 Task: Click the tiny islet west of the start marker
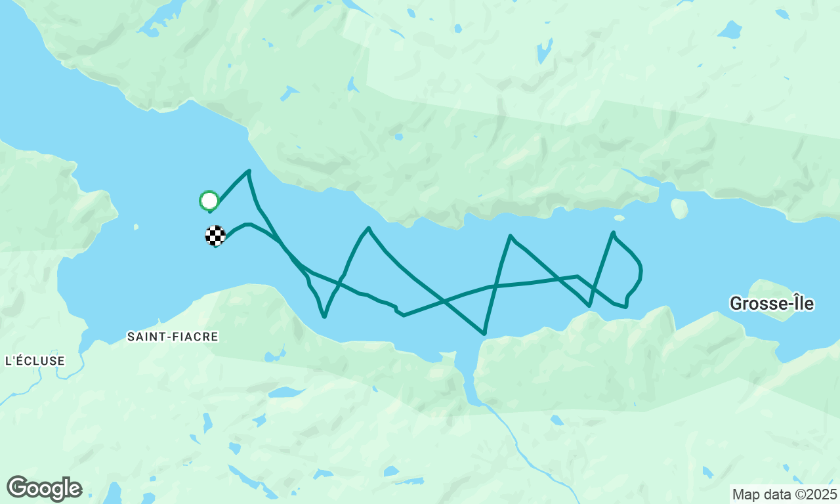[136, 227]
